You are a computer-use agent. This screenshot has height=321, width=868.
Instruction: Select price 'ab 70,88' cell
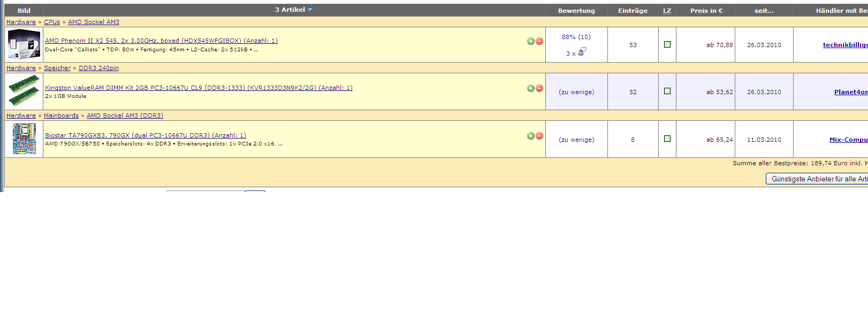720,45
